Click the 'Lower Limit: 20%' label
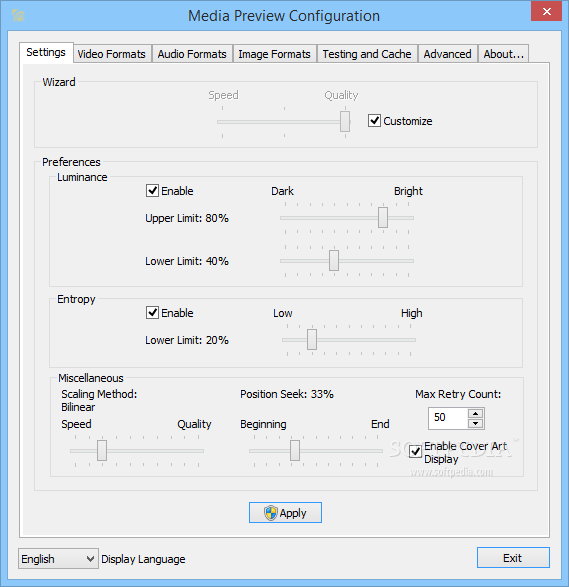The image size is (569, 587). 187,340
